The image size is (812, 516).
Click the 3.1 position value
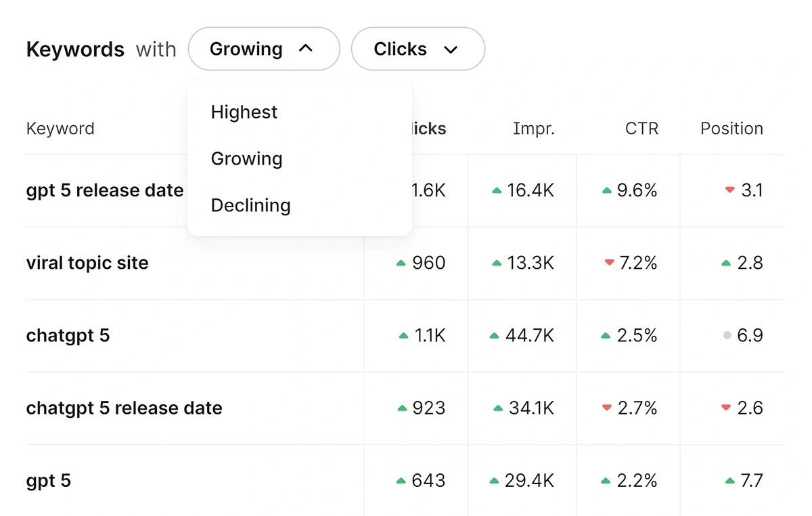click(x=752, y=190)
